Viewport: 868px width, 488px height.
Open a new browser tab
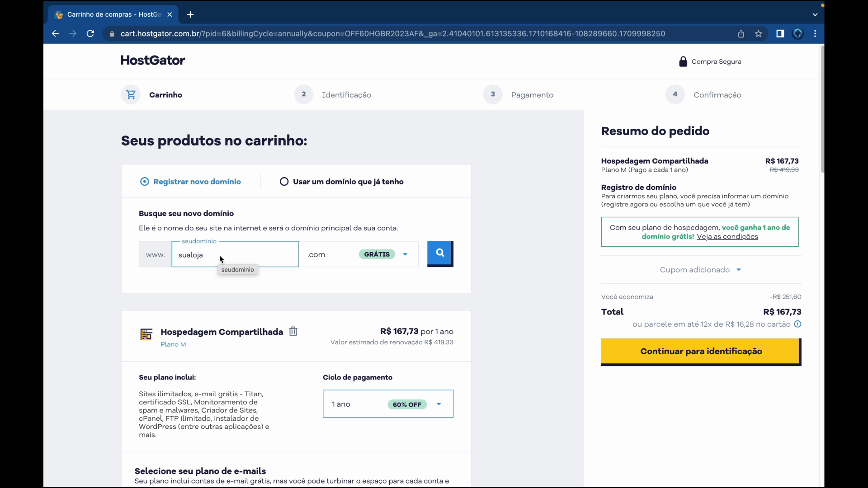click(x=190, y=14)
